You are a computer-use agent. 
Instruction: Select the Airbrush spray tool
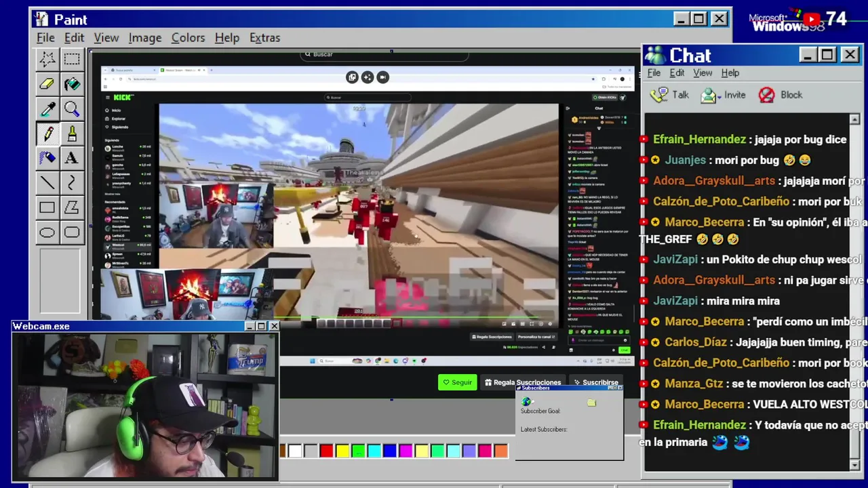pyautogui.click(x=47, y=158)
